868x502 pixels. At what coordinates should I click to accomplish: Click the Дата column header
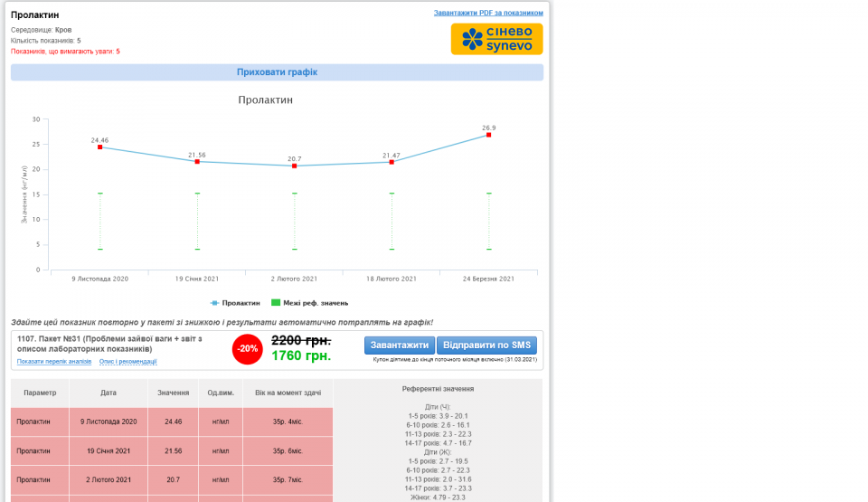point(108,393)
